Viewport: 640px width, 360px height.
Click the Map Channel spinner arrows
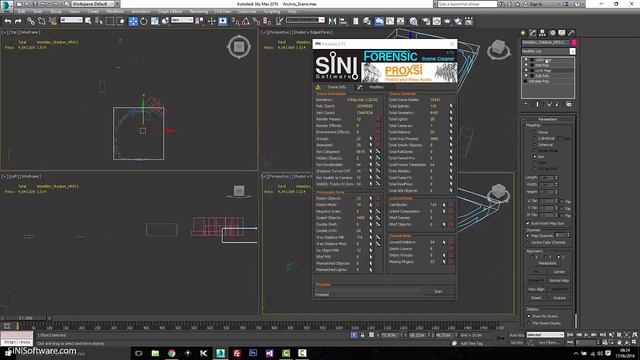[x=568, y=236]
